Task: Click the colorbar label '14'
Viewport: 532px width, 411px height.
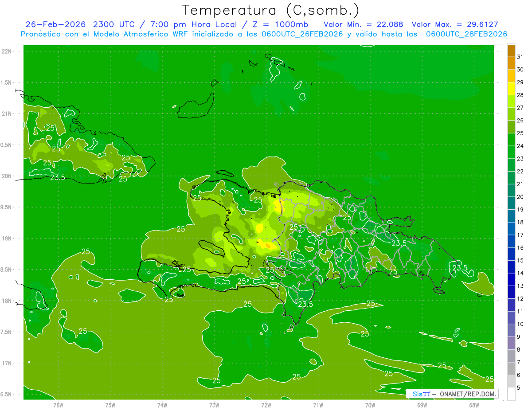Action: [520, 273]
